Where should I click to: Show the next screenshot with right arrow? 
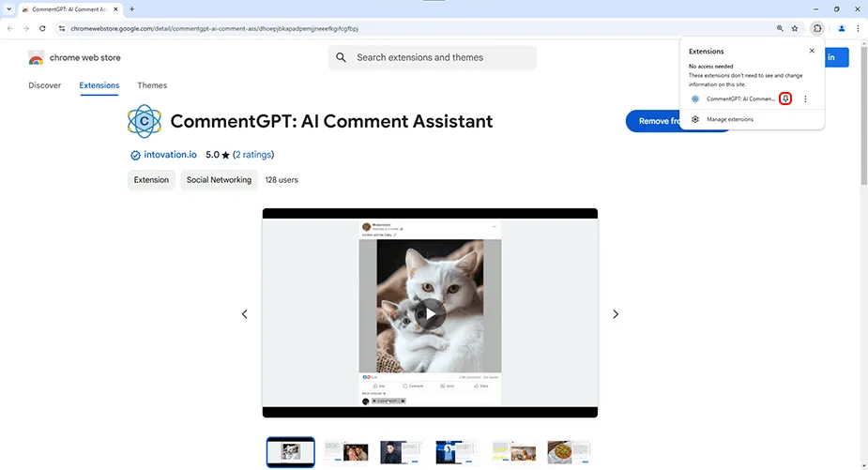616,314
